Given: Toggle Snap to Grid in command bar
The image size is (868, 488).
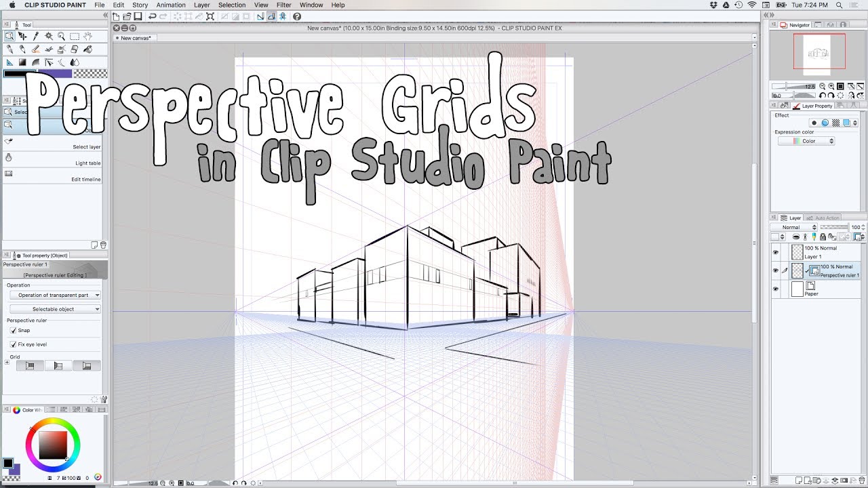Looking at the screenshot, I should [283, 17].
